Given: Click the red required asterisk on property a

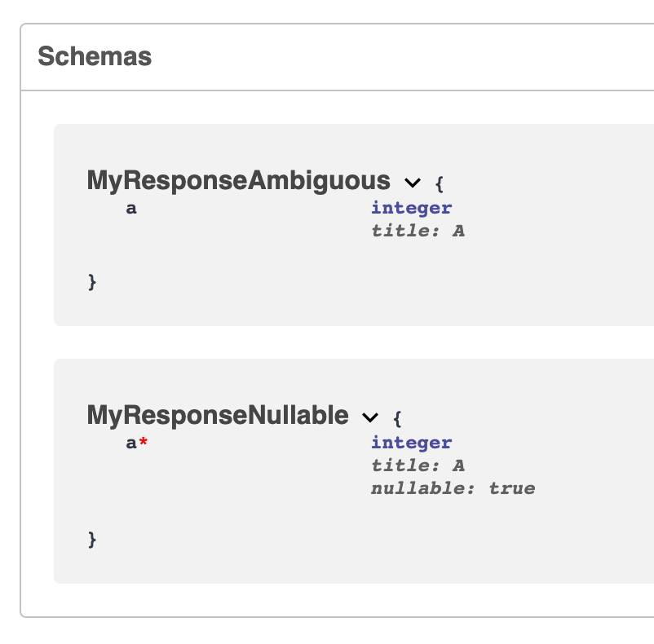Looking at the screenshot, I should pyautogui.click(x=144, y=442).
